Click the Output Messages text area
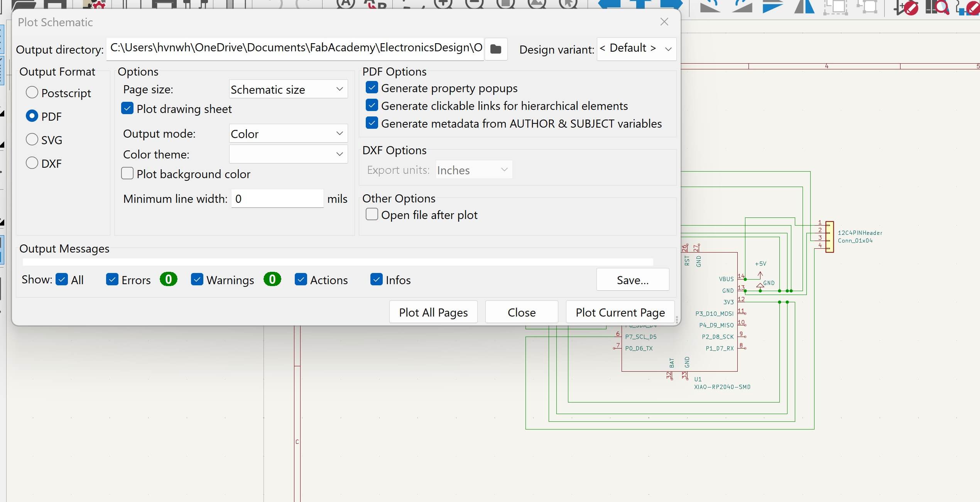Image resolution: width=980 pixels, height=502 pixels. click(338, 262)
